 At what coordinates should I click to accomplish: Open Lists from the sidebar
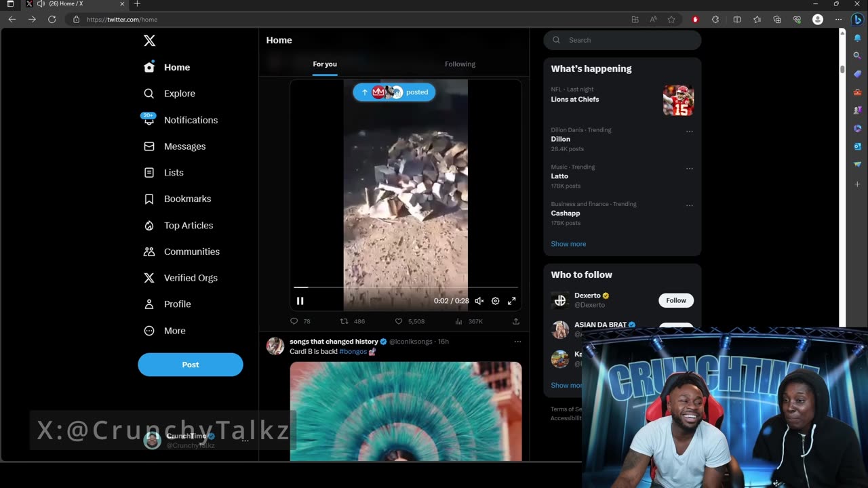163,173
